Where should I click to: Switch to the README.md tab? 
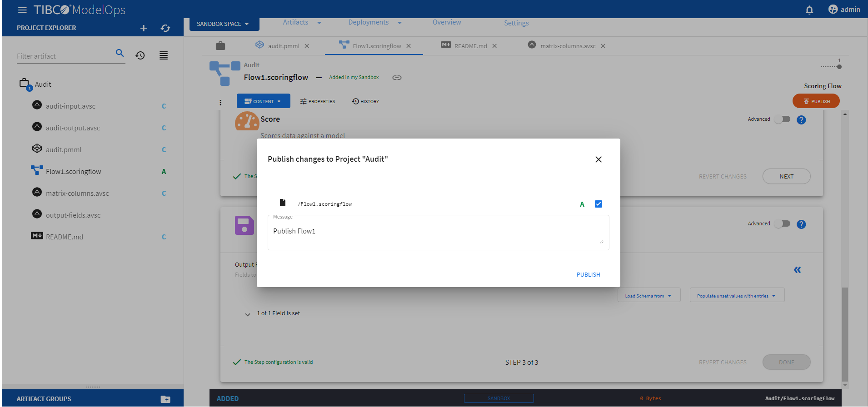point(470,46)
